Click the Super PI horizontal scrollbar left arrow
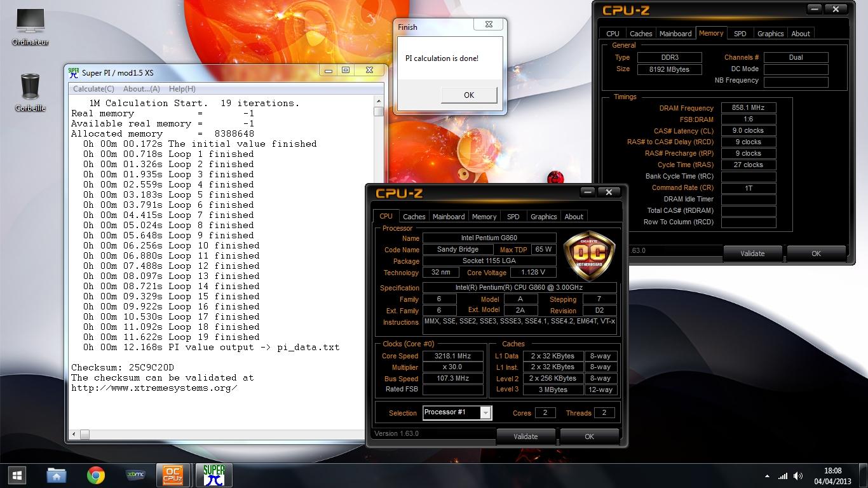The height and width of the screenshot is (488, 868). point(74,435)
